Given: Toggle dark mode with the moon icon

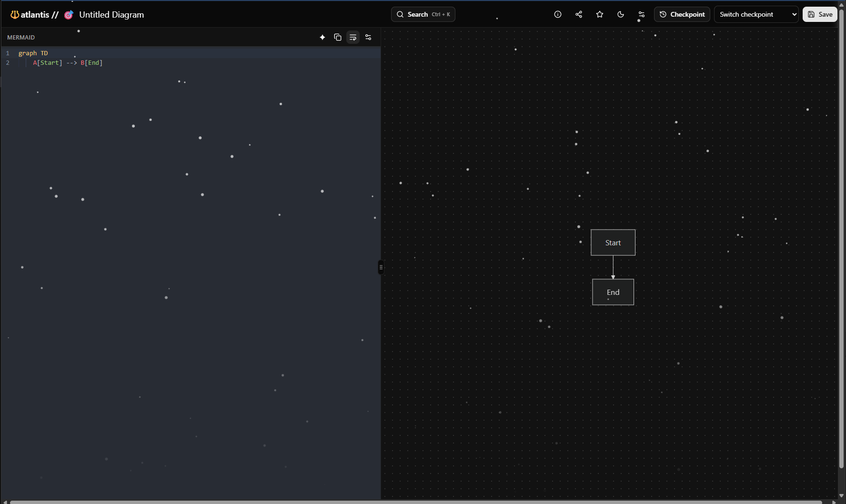Looking at the screenshot, I should [621, 14].
